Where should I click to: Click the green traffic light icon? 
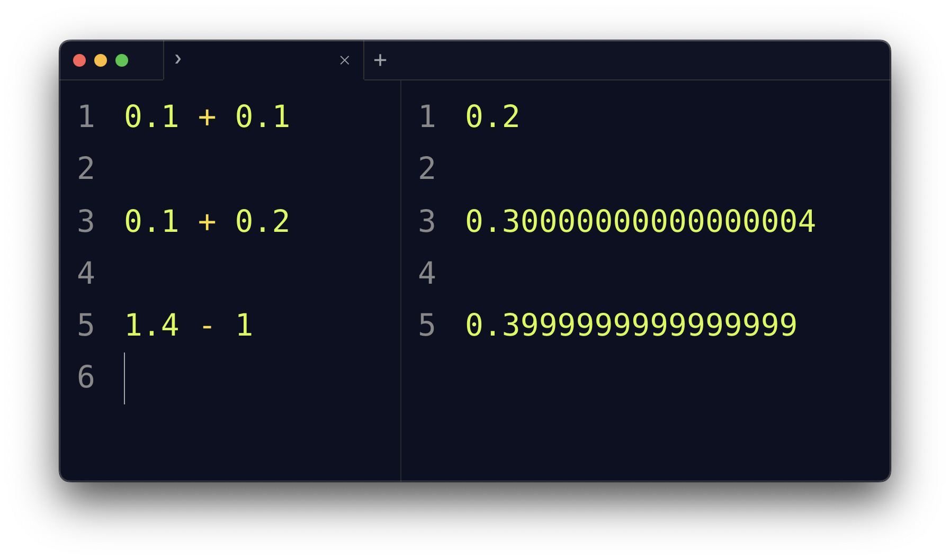[x=122, y=60]
